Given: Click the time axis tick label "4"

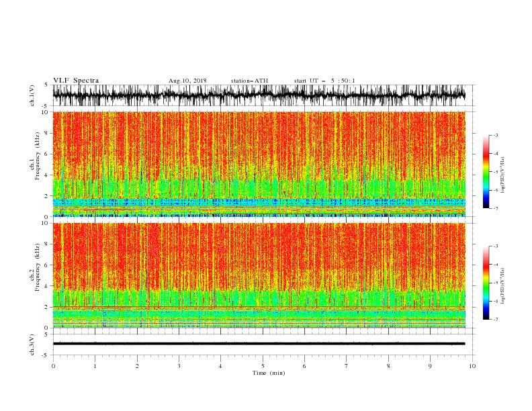Looking at the screenshot, I should 220,366.
